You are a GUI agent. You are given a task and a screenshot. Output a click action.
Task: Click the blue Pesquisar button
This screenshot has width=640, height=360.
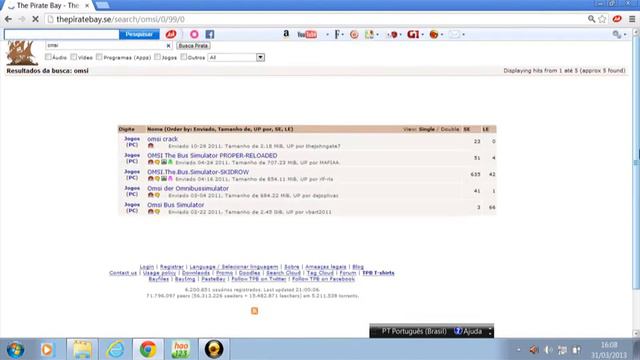[x=139, y=34]
